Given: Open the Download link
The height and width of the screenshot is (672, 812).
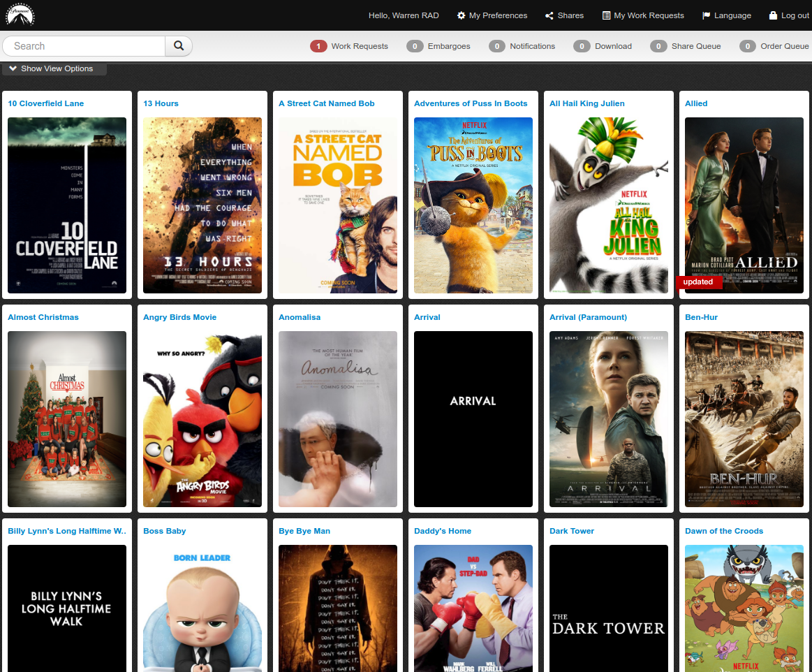Looking at the screenshot, I should [x=613, y=46].
